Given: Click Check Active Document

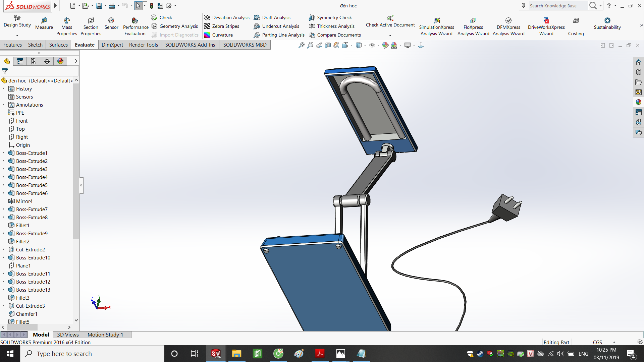Looking at the screenshot, I should 390,21.
